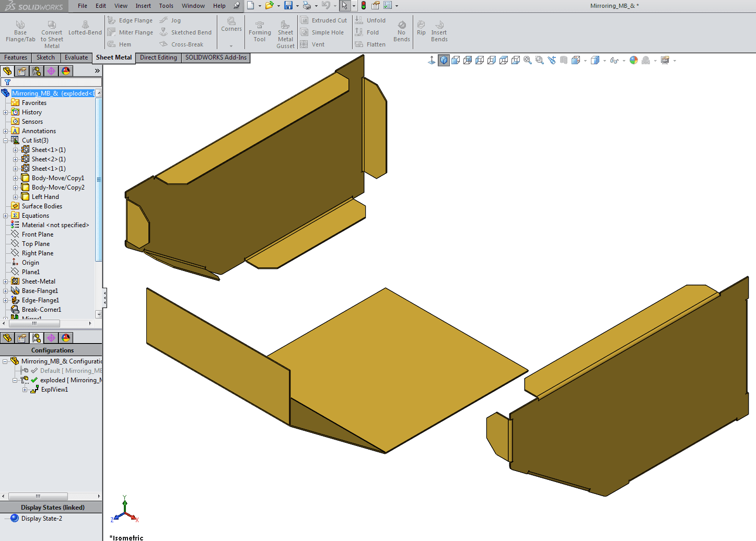This screenshot has width=756, height=541.
Task: Activate the Sketched Bend tool
Action: 186,32
